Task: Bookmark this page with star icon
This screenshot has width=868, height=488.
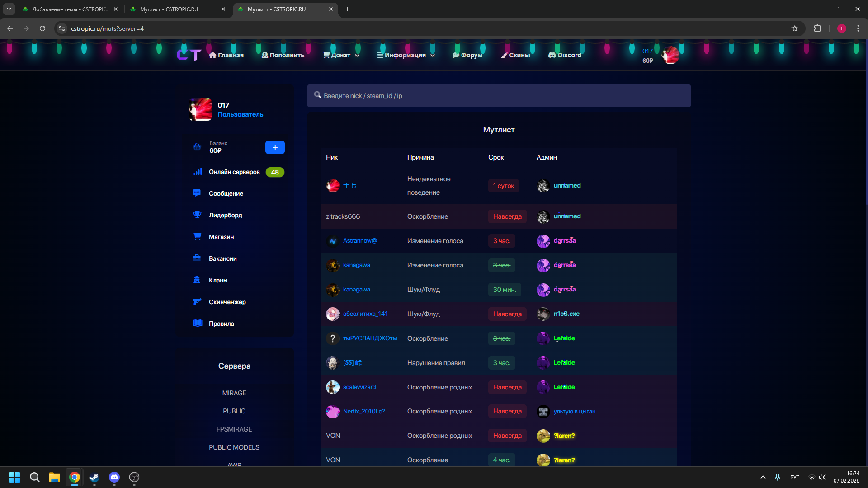Action: click(795, 28)
